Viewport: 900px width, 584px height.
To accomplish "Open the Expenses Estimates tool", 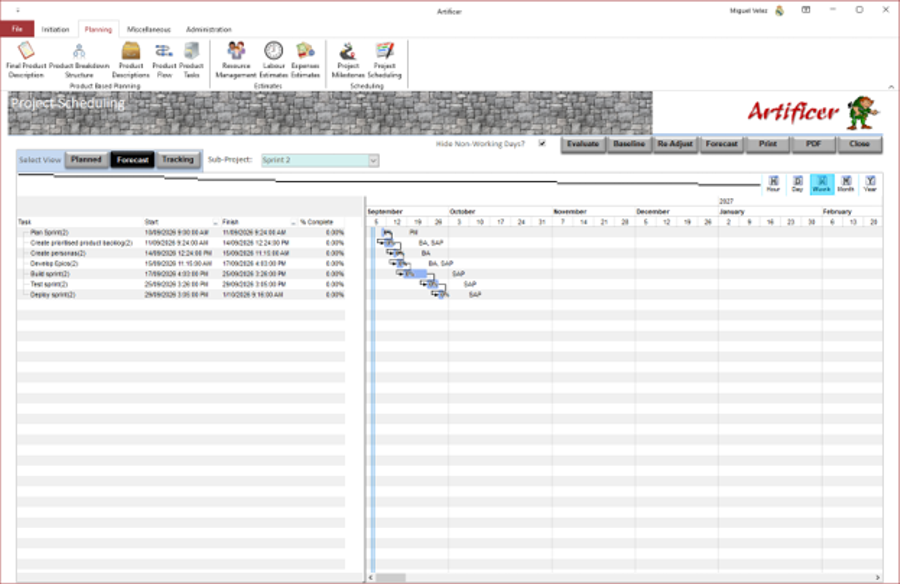I will pos(305,60).
